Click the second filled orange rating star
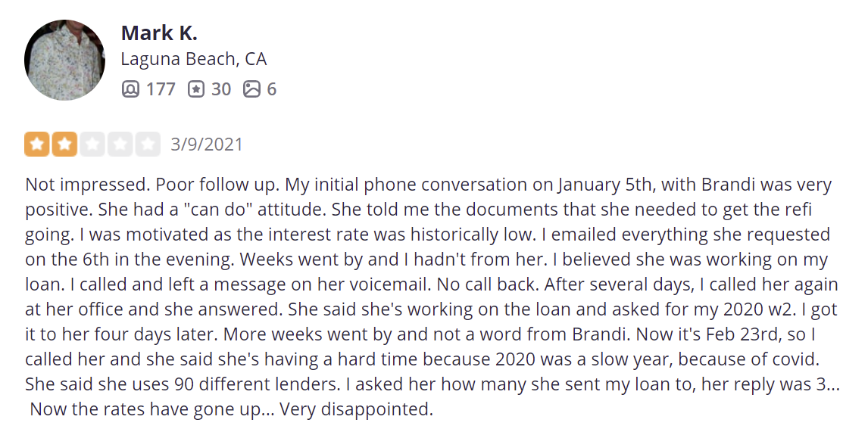Viewport: 868px width, 432px height. pyautogui.click(x=64, y=144)
